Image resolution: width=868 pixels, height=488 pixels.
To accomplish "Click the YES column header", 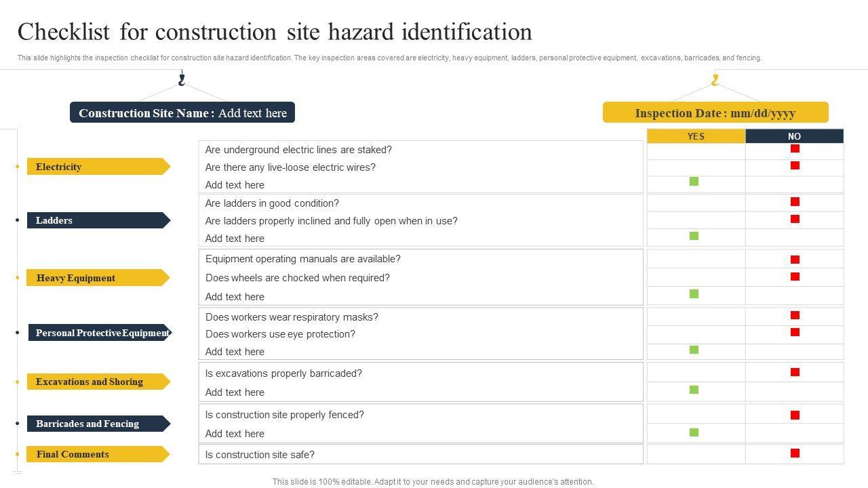I will tap(696, 136).
